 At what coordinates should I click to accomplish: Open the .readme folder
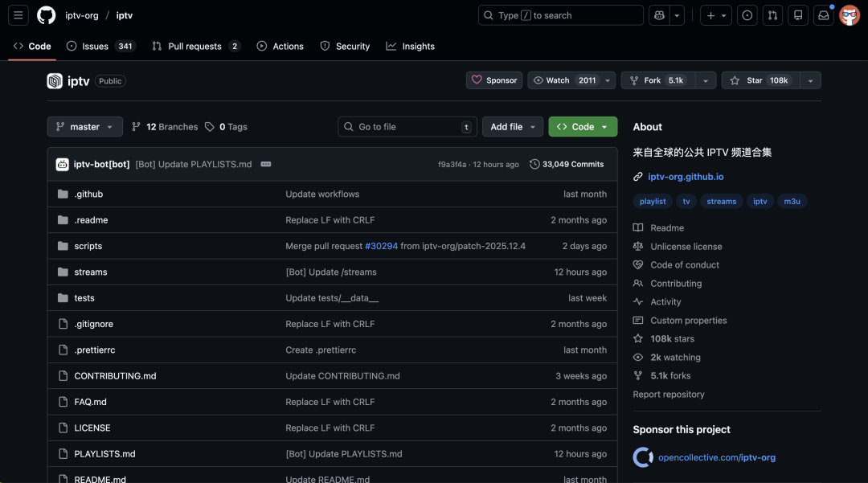coord(91,220)
